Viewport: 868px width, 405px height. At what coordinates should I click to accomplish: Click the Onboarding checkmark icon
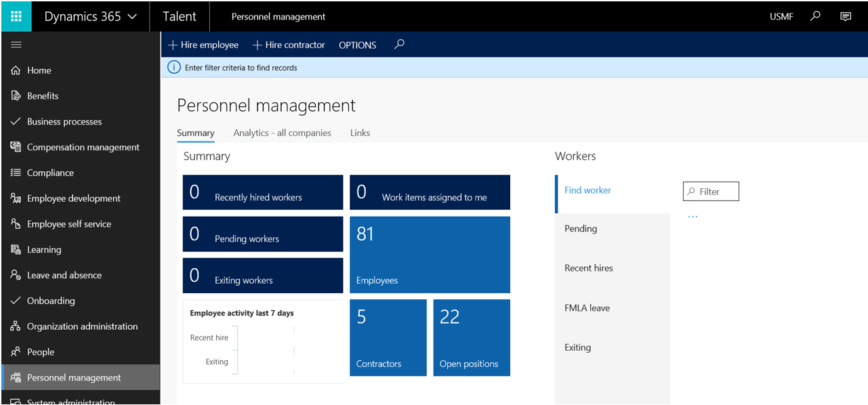[x=16, y=301]
